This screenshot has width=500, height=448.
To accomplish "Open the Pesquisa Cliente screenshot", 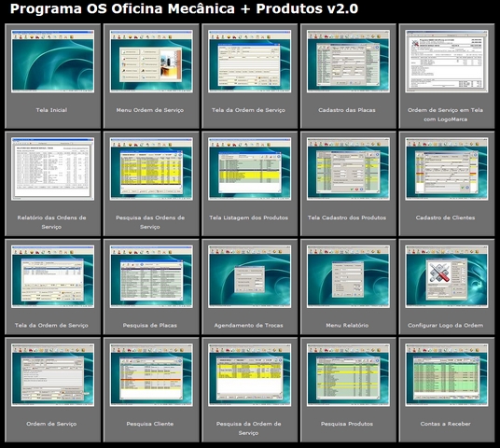I will [151, 374].
